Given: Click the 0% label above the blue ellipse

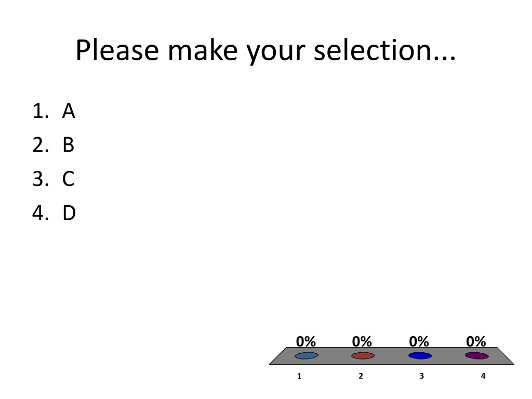Looking at the screenshot, I should [419, 341].
